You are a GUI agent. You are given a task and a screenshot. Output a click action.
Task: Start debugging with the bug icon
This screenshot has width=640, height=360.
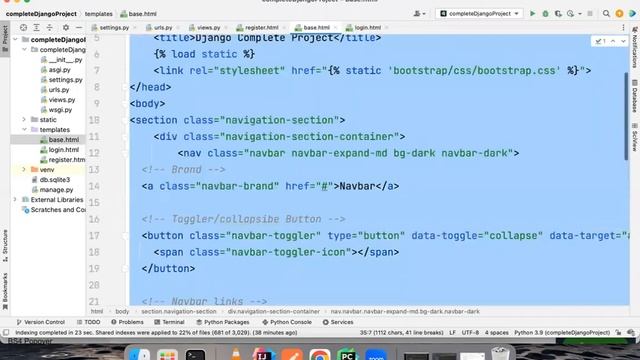(x=545, y=13)
